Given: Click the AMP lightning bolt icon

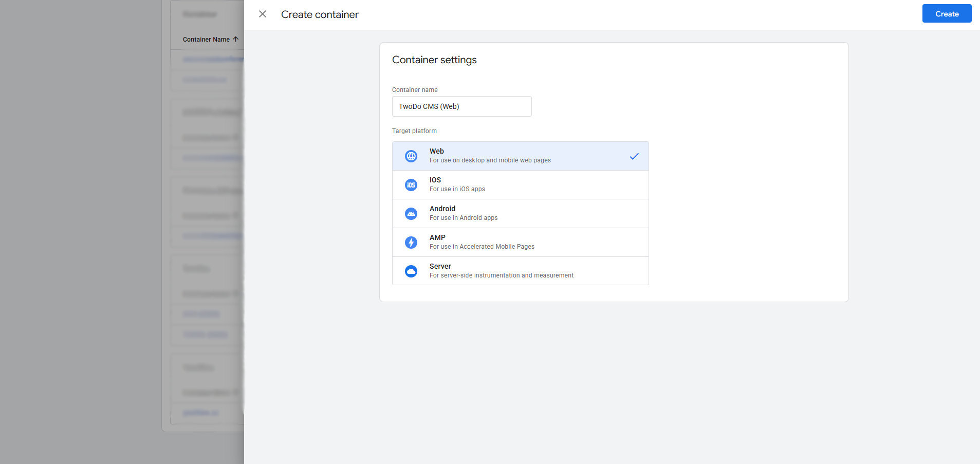Looking at the screenshot, I should point(411,242).
